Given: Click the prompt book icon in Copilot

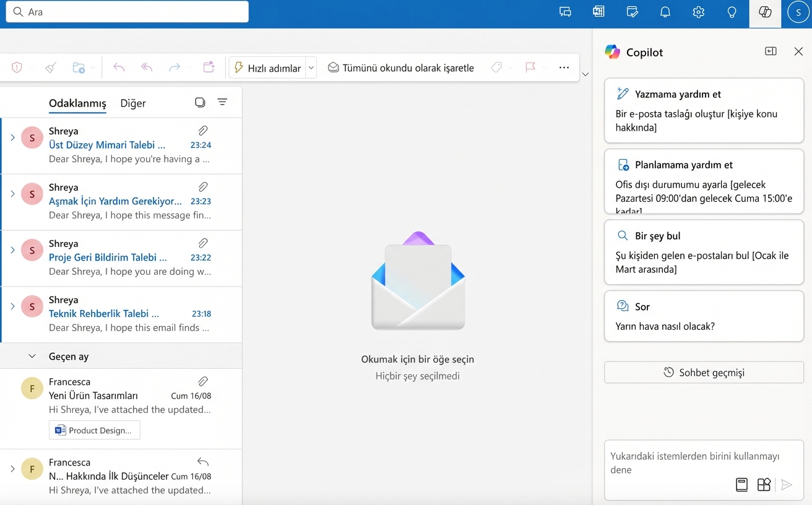Looking at the screenshot, I should (x=741, y=485).
